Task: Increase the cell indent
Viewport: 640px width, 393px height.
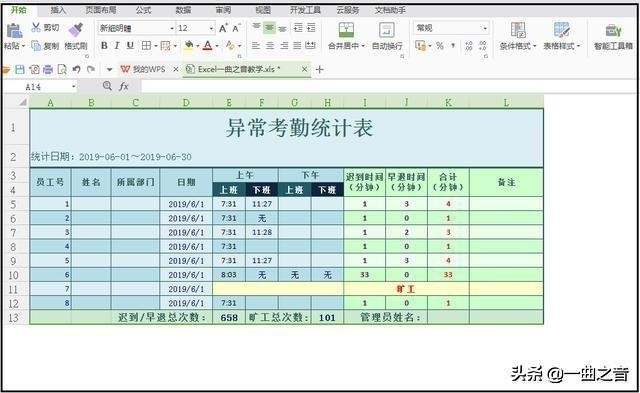Action: [x=311, y=27]
